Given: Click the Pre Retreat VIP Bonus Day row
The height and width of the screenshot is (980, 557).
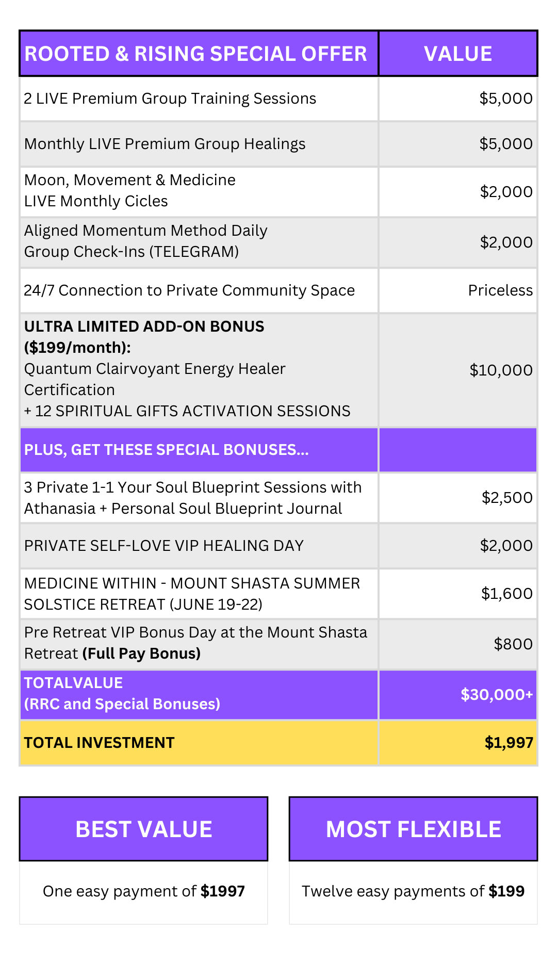Looking at the screenshot, I should [195, 643].
